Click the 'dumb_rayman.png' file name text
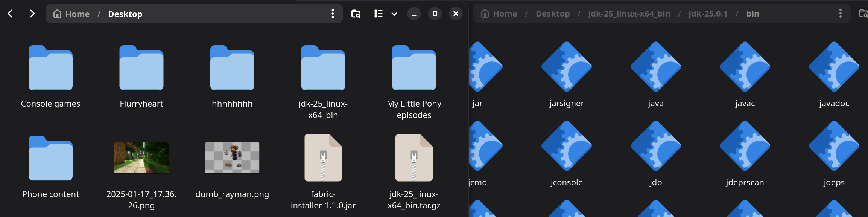The height and width of the screenshot is (217, 868). coord(232,194)
